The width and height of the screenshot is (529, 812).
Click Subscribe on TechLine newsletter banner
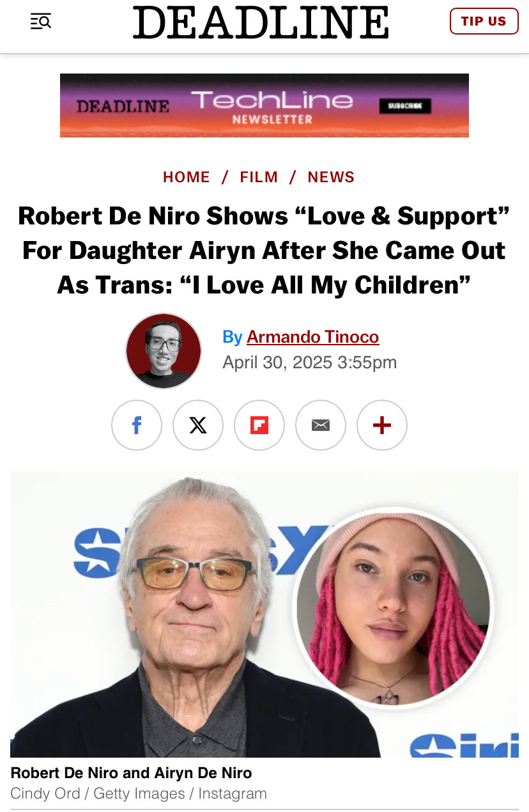(x=405, y=106)
